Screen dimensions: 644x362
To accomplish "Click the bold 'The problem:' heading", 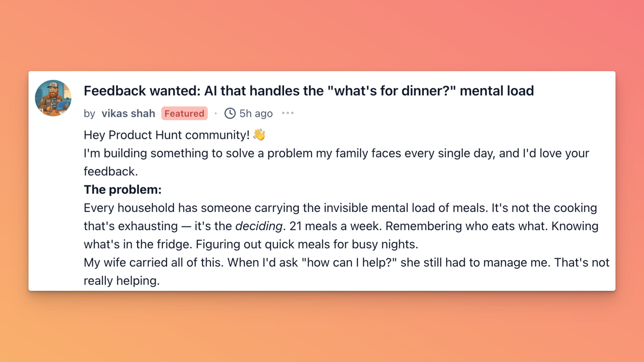I will click(122, 189).
